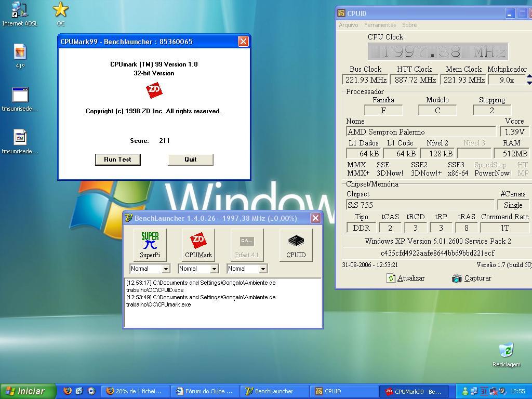
Task: Click the Command Rate 1T field
Action: click(505, 228)
